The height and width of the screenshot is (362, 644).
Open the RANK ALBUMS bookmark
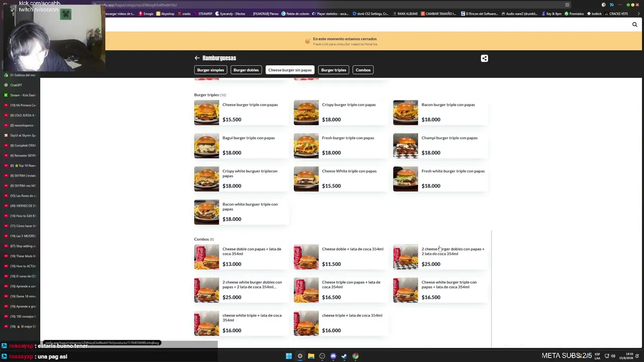tap(405, 14)
